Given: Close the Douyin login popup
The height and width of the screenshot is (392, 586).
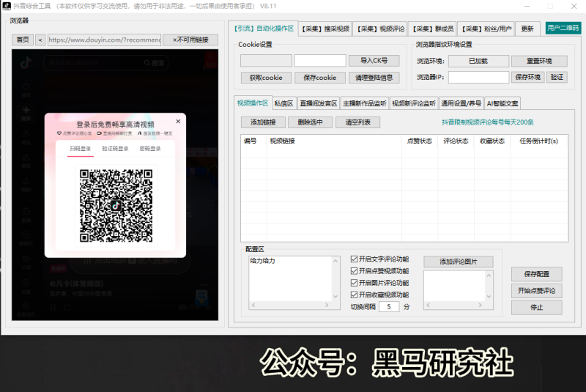Looking at the screenshot, I should click(x=178, y=121).
